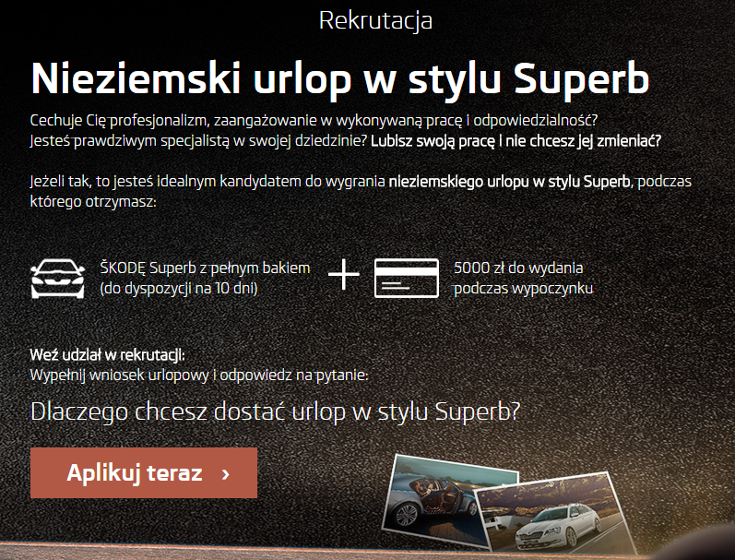Click the question Dlaczego chcesz dostać urlop
This screenshot has height=560, width=735.
click(275, 411)
